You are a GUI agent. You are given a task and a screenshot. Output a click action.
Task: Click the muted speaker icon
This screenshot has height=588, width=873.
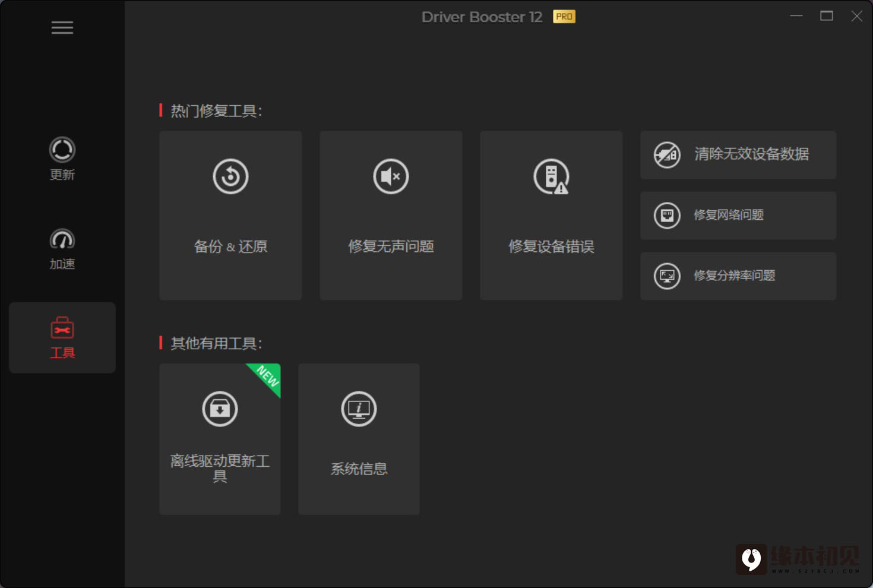tap(391, 176)
